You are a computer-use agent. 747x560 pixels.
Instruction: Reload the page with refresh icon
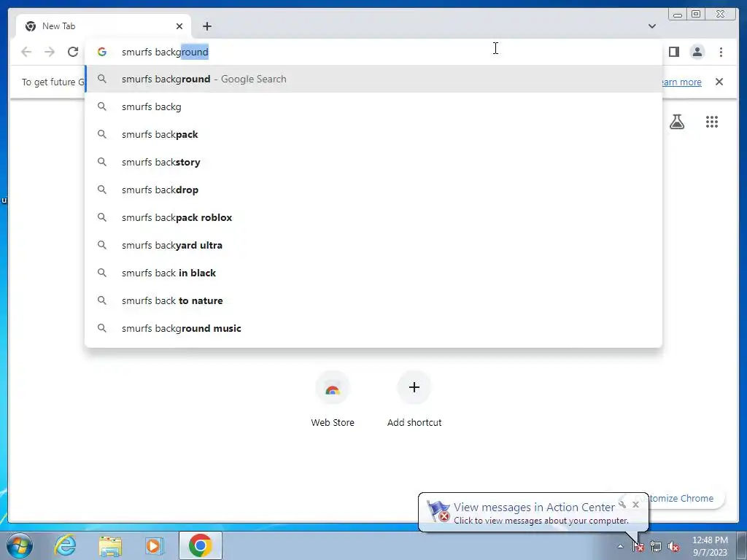pos(73,52)
